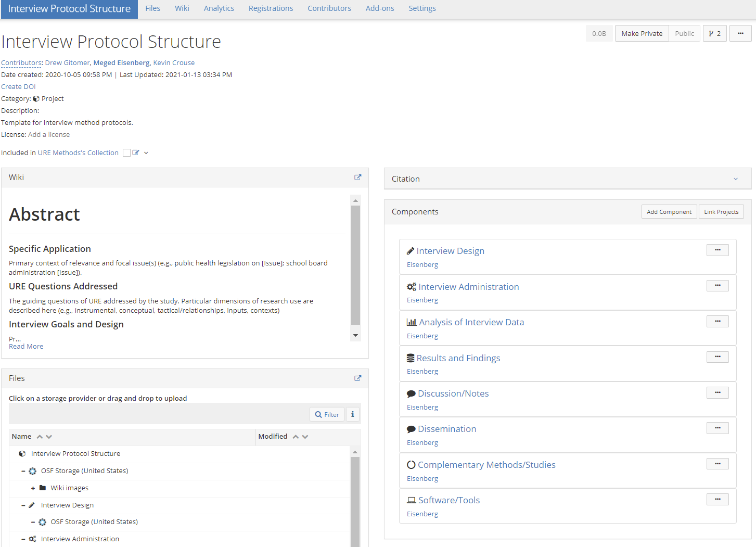Open the project more-options ellipsis button
The image size is (756, 547).
pyautogui.click(x=740, y=33)
